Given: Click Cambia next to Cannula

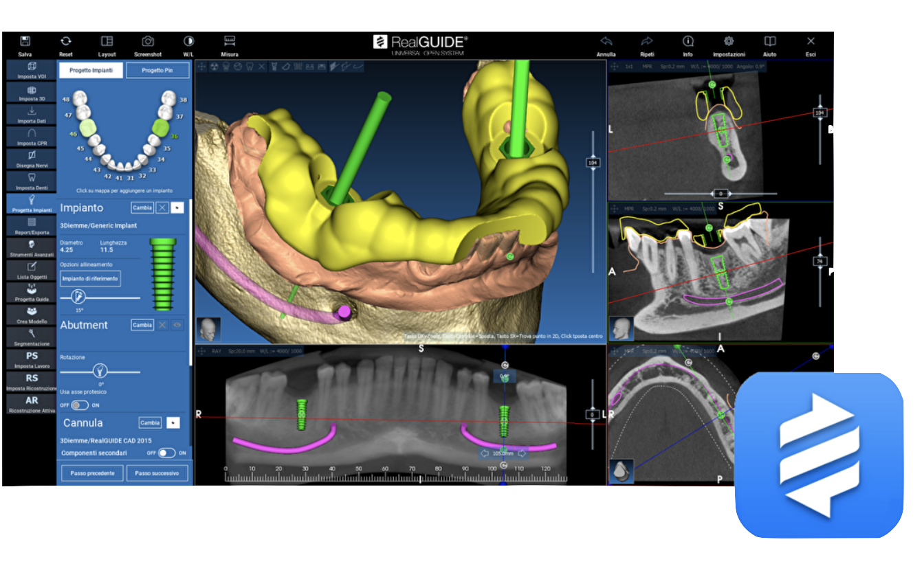Looking at the screenshot, I should (149, 422).
